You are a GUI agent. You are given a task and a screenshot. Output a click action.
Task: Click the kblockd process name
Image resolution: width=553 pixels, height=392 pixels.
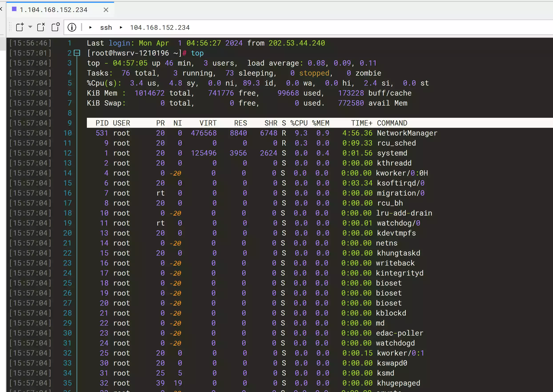391,313
